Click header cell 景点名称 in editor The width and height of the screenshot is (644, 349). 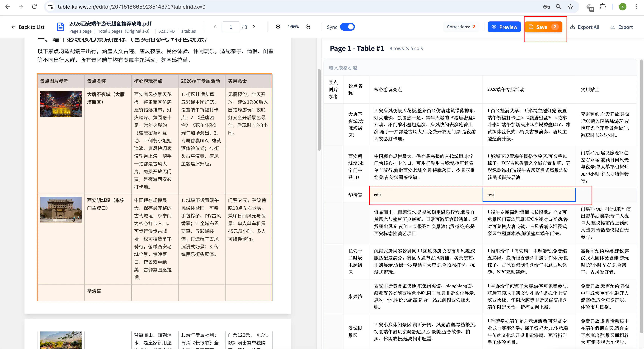tap(356, 89)
